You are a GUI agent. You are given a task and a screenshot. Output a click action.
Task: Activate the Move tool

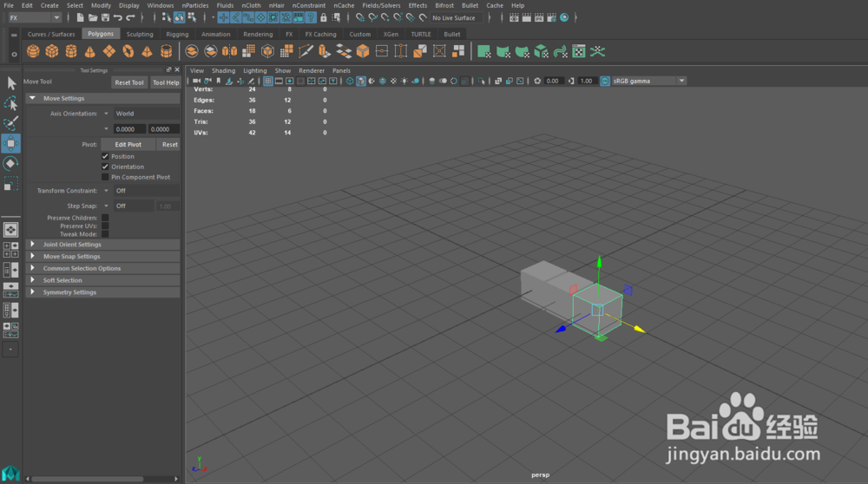pyautogui.click(x=11, y=143)
